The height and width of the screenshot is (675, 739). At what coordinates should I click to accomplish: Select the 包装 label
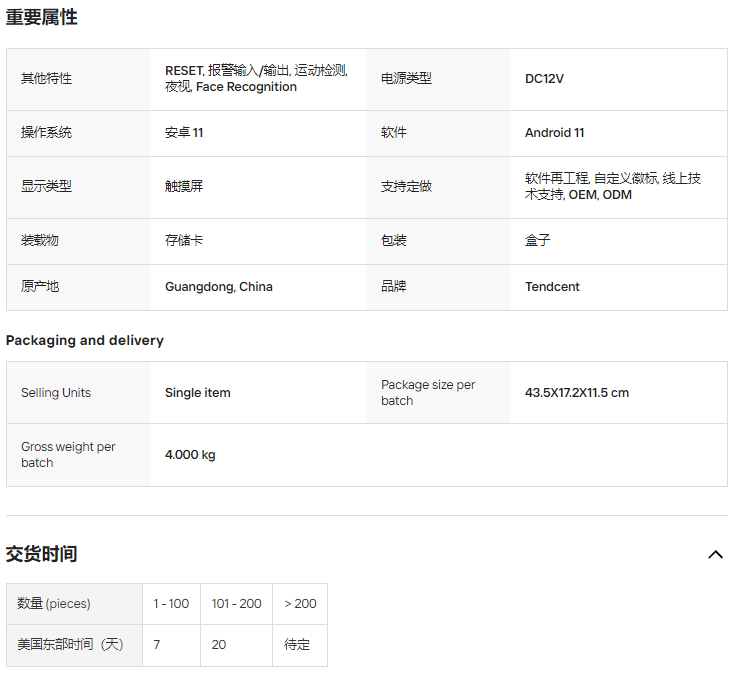click(394, 240)
